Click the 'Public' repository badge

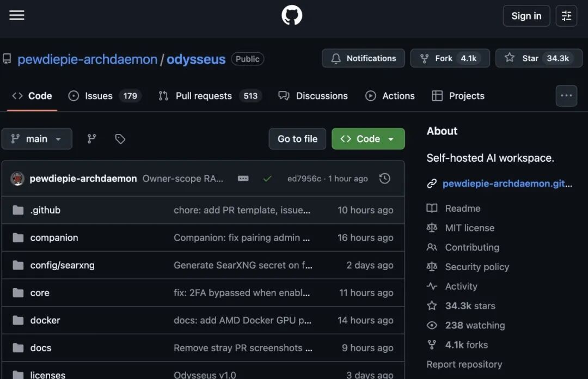248,59
